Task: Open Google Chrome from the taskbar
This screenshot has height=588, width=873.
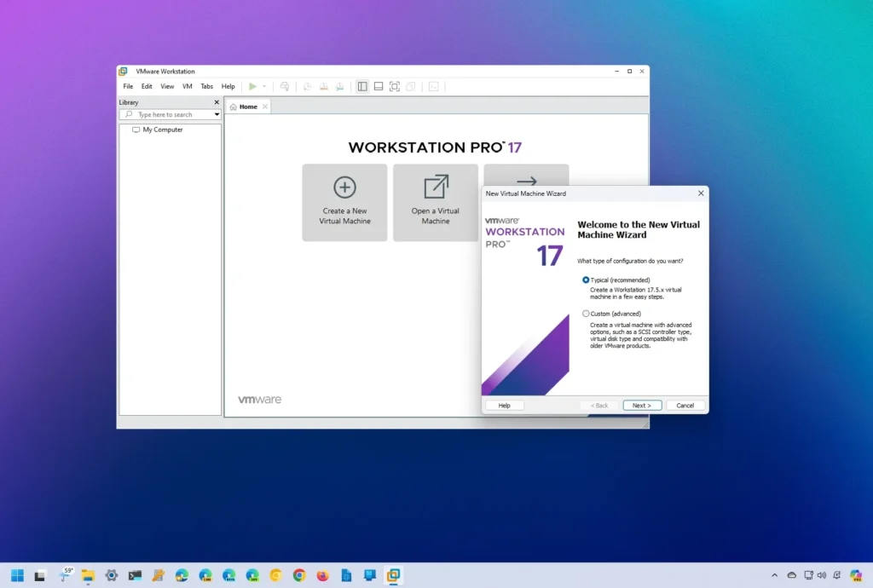Action: click(x=299, y=575)
